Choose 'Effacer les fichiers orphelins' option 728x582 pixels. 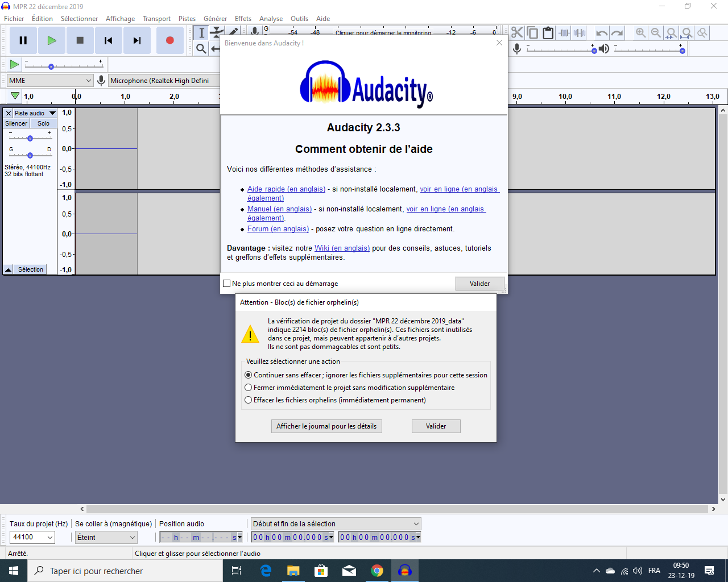click(249, 400)
